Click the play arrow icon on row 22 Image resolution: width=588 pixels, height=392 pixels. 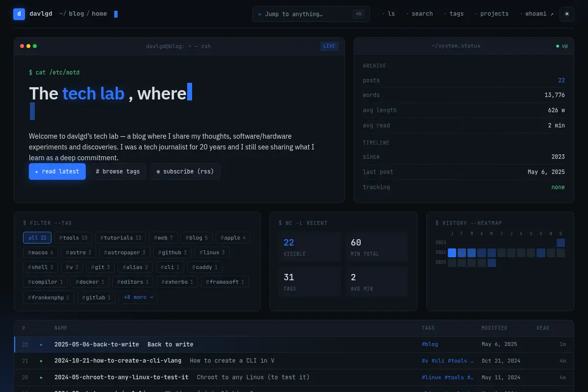click(41, 344)
